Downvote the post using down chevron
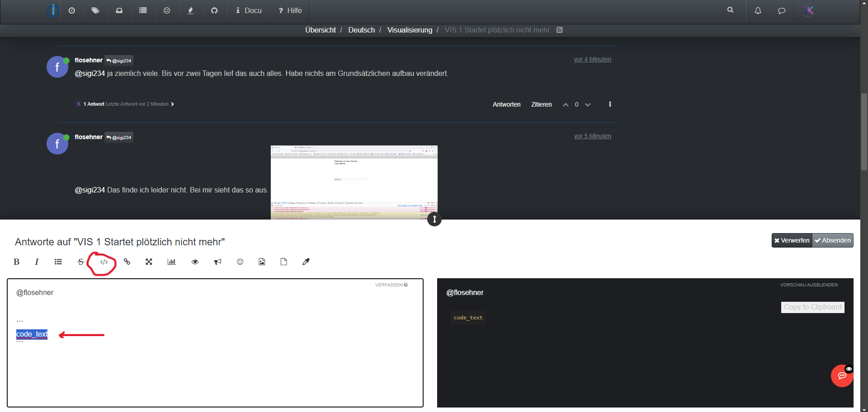 [x=588, y=105]
